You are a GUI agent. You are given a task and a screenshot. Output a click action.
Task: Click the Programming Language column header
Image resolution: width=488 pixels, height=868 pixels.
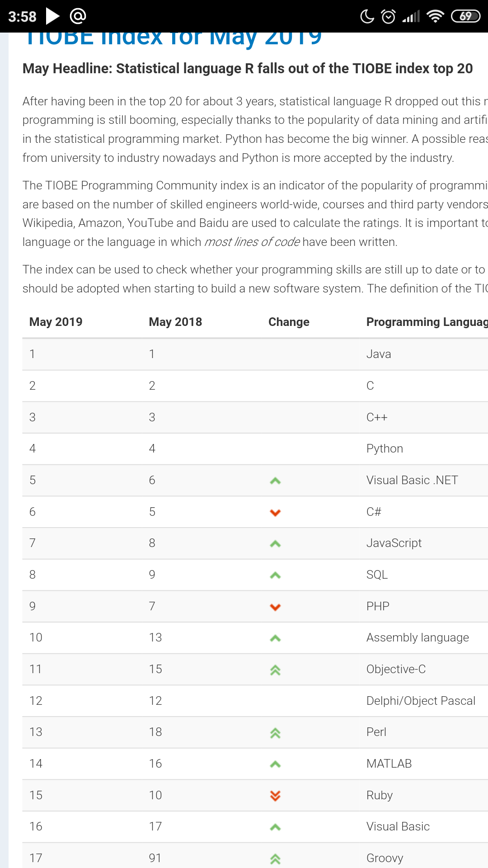click(x=427, y=322)
